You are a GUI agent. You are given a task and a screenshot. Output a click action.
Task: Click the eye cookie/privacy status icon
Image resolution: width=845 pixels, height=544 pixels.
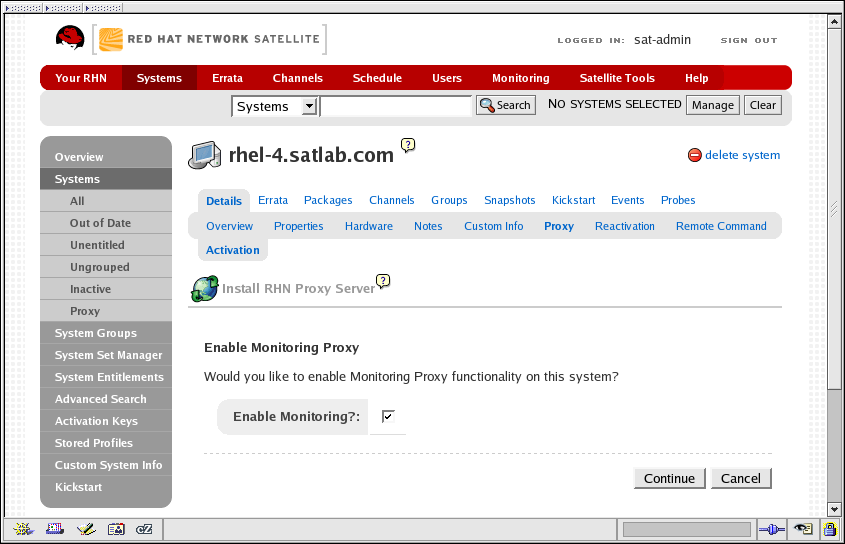click(803, 529)
